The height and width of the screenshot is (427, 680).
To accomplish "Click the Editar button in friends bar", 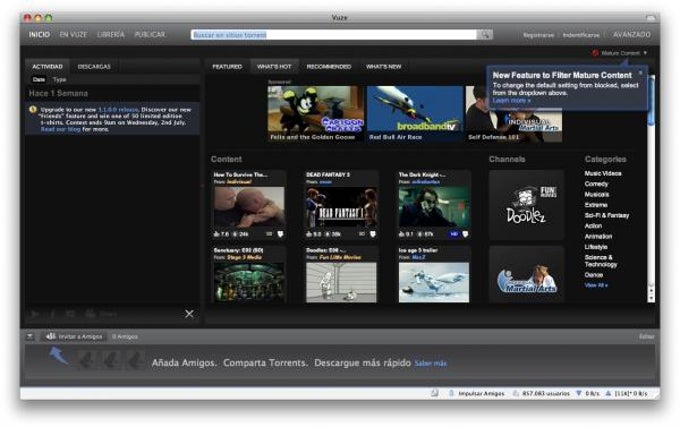I will 647,336.
